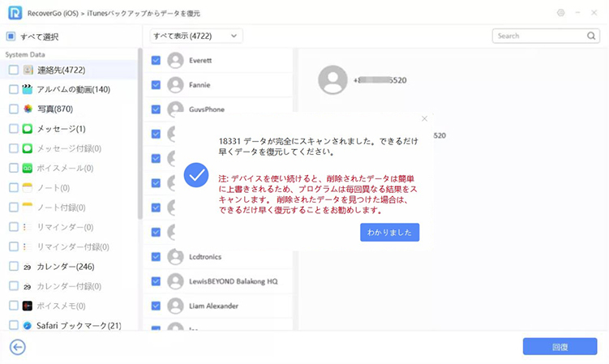Click the 写真 photos flower icon

click(28, 109)
